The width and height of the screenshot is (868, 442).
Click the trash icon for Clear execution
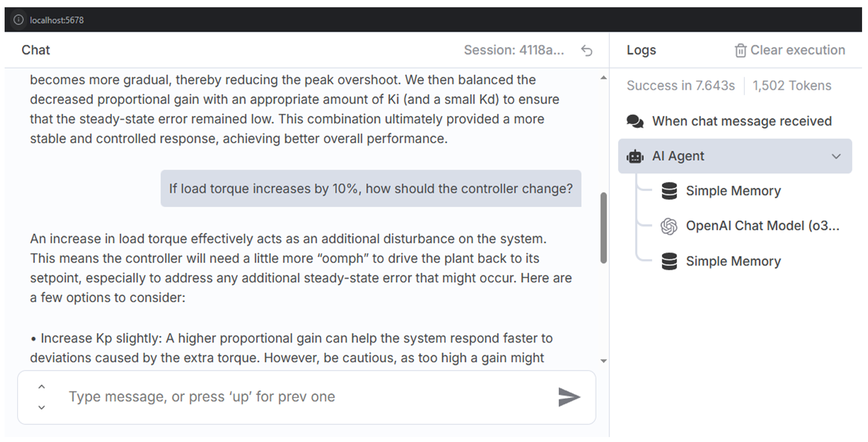pyautogui.click(x=740, y=51)
